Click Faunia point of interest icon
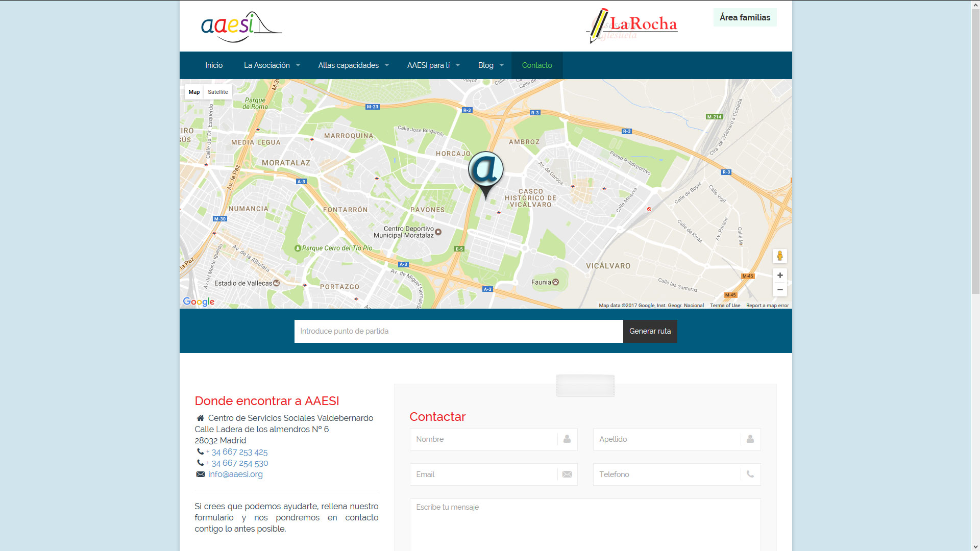 (x=556, y=282)
